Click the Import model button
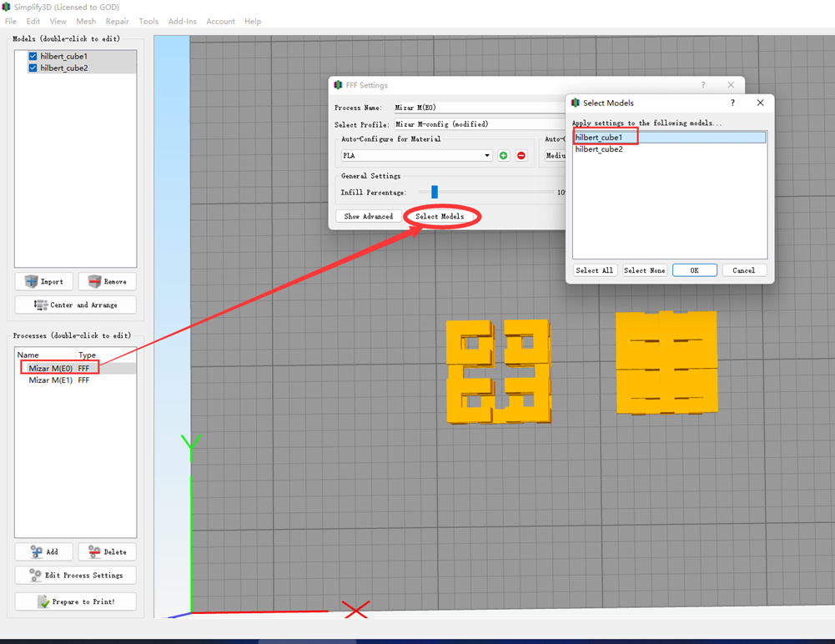The image size is (835, 644). coord(44,281)
